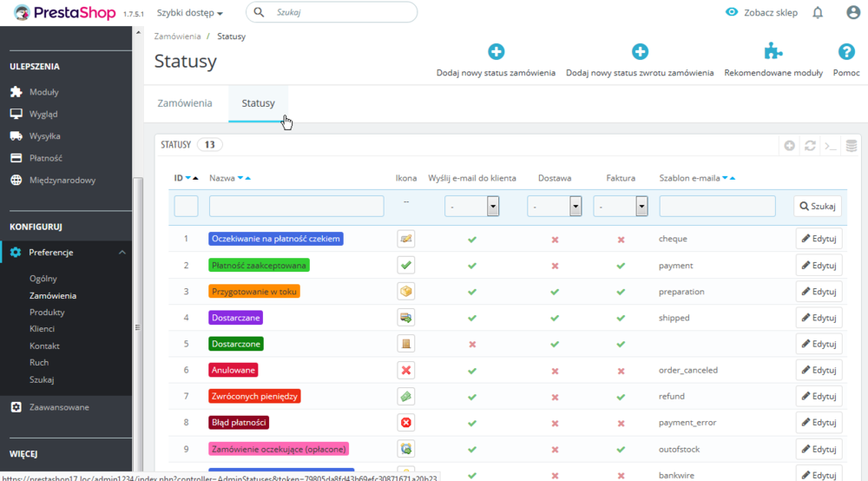Open the notifications bell icon
Image resolution: width=868 pixels, height=481 pixels.
coord(818,12)
